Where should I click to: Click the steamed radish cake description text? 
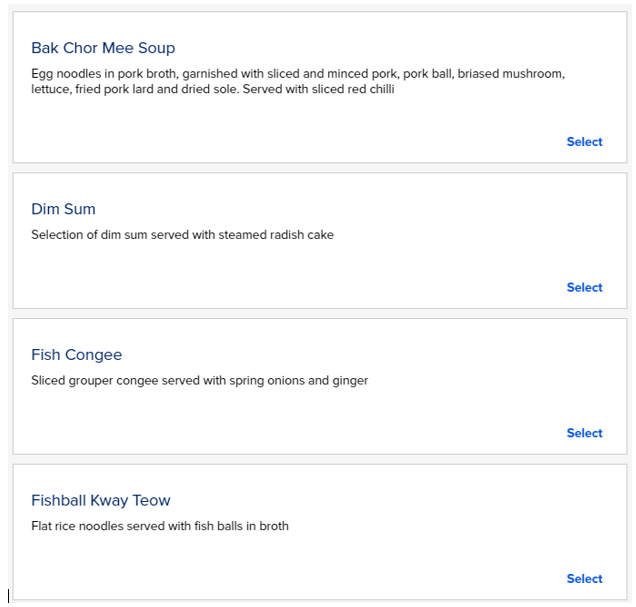[182, 235]
